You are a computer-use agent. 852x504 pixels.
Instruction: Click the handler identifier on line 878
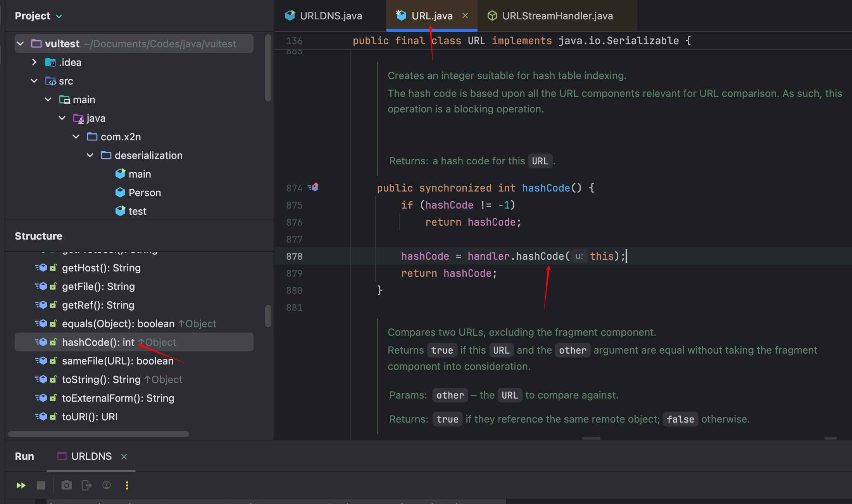pos(488,256)
